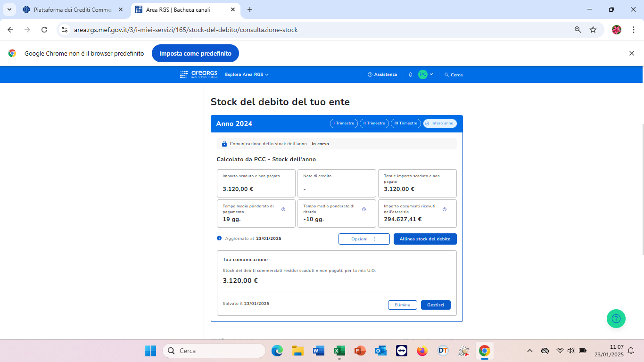The height and width of the screenshot is (362, 644).
Task: Click the Gestisci button
Action: coord(436,305)
